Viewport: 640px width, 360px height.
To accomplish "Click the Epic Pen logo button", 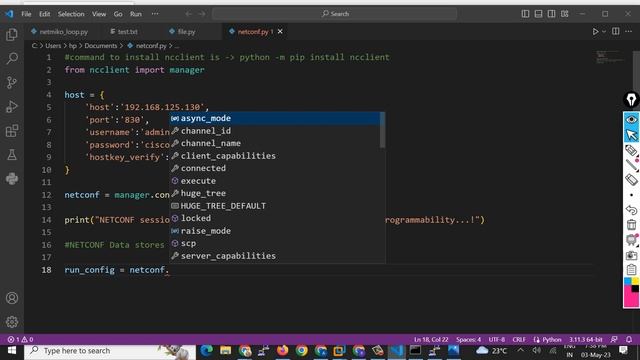I will tap(631, 100).
